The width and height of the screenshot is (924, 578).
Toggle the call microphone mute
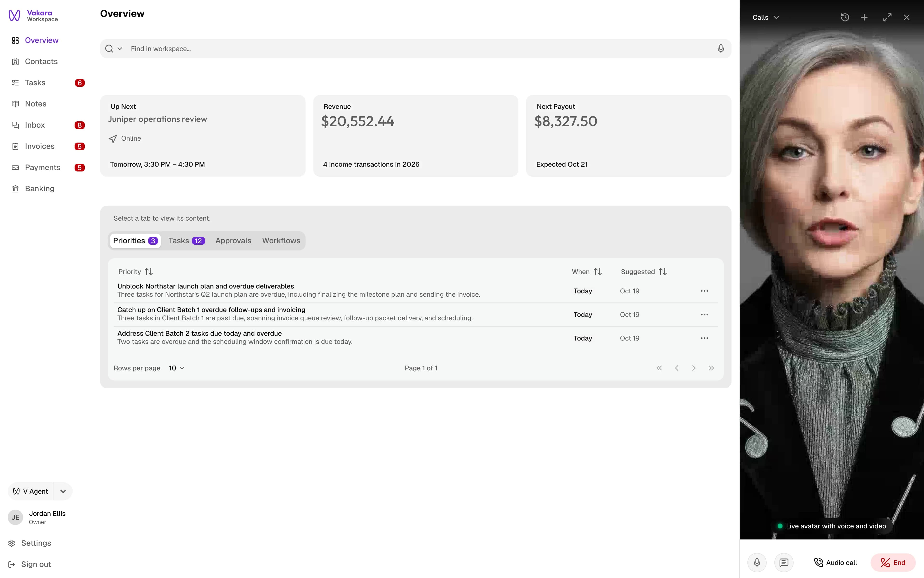tap(757, 563)
